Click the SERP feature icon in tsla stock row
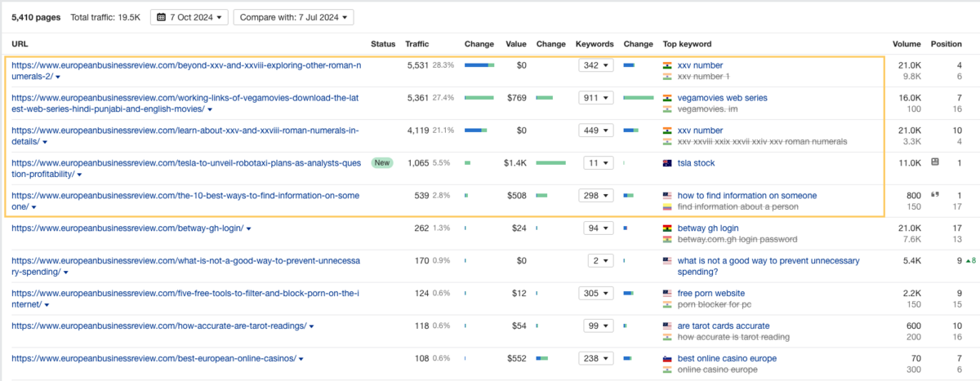The height and width of the screenshot is (381, 980). tap(935, 162)
